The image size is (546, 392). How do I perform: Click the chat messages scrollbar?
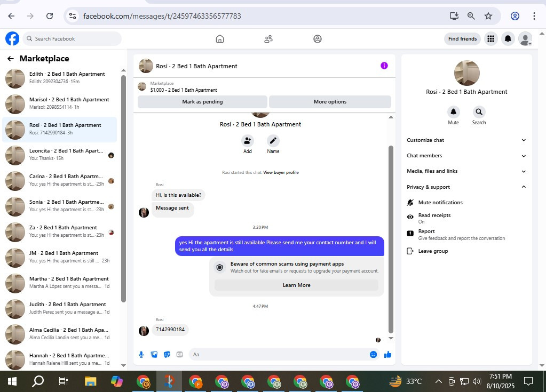[391, 239]
